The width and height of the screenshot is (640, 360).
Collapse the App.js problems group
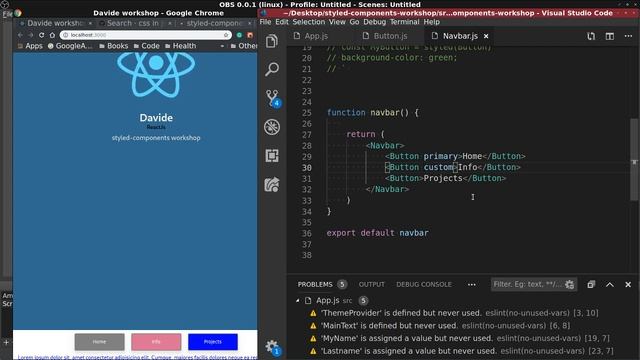(298, 301)
